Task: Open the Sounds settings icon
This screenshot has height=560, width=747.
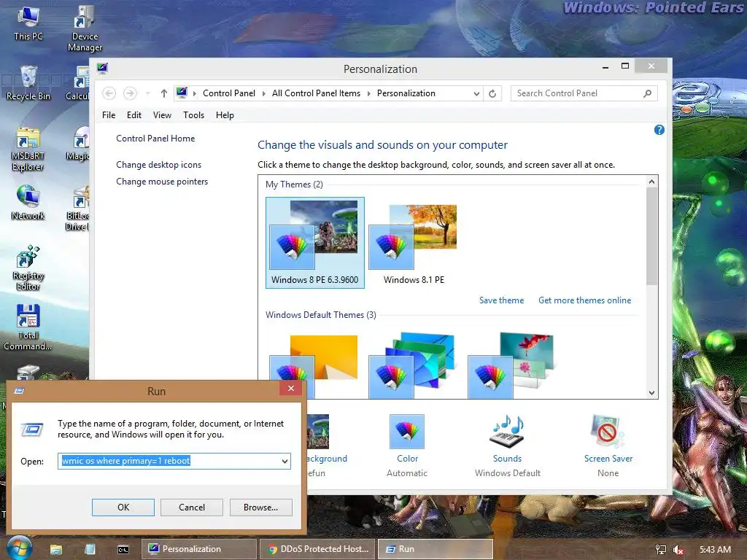Action: coord(507,432)
